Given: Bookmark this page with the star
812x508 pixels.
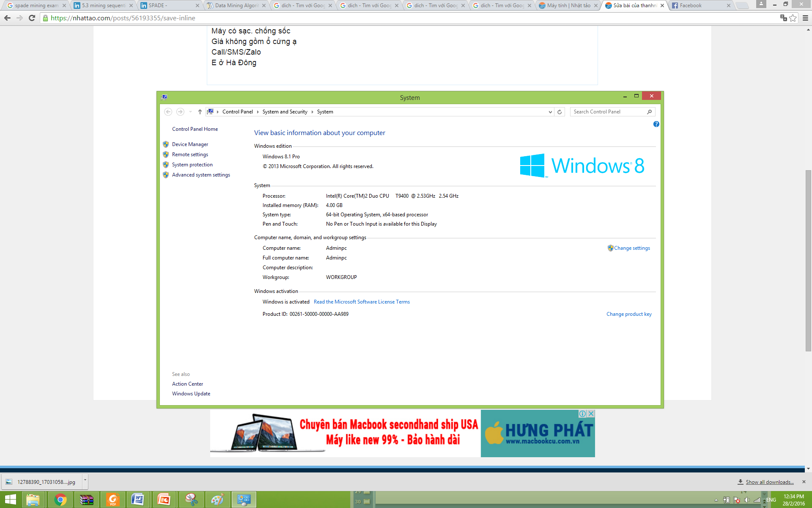Looking at the screenshot, I should click(793, 18).
